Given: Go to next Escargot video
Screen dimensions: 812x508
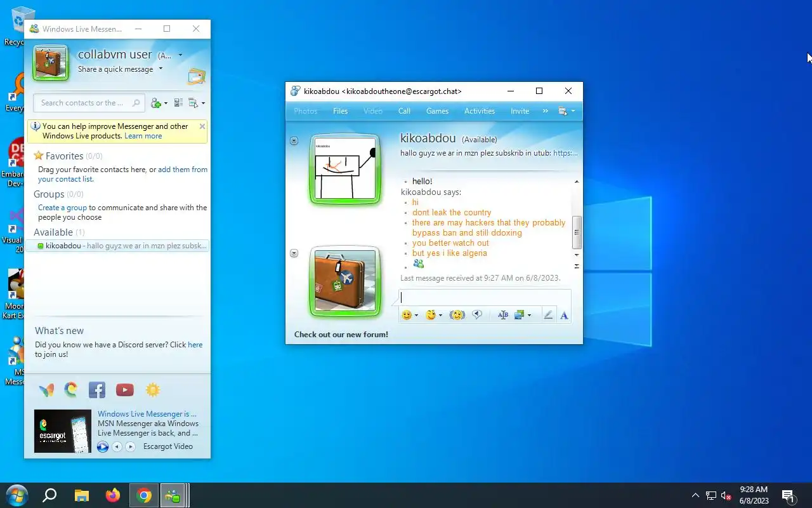Looking at the screenshot, I should click(x=130, y=447).
